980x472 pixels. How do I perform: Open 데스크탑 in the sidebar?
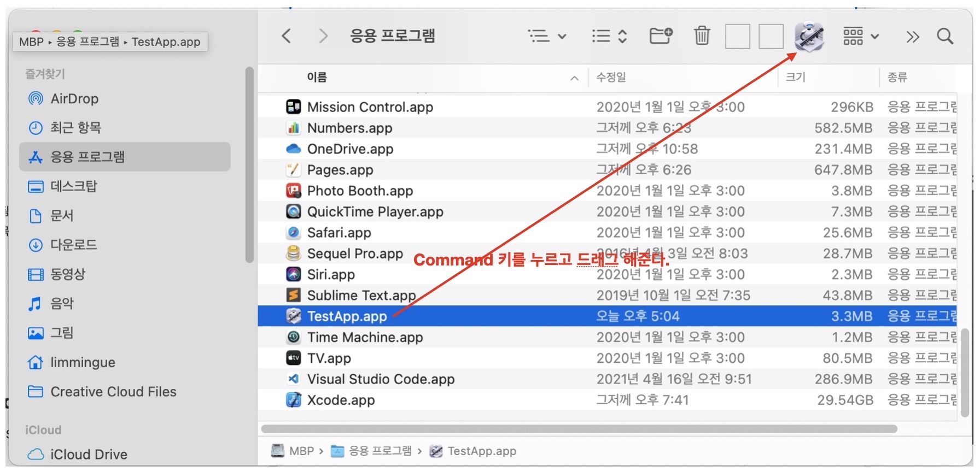point(125,186)
